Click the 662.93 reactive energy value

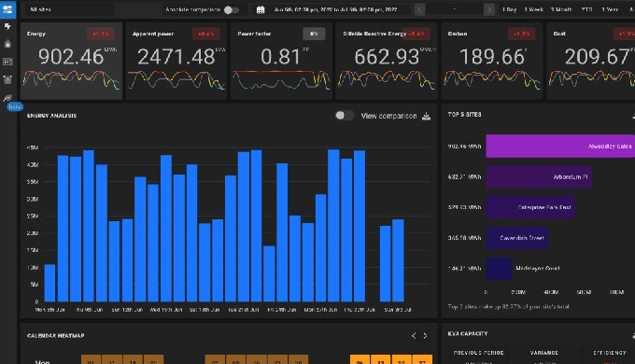point(387,57)
